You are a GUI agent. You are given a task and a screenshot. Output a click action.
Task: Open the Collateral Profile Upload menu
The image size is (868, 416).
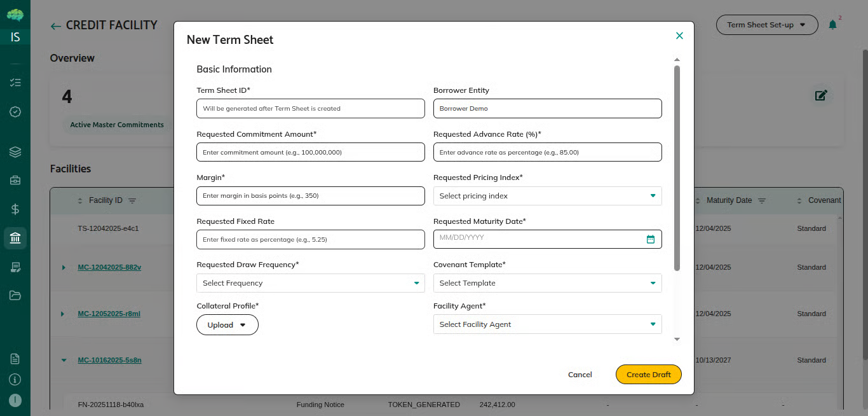tap(227, 324)
